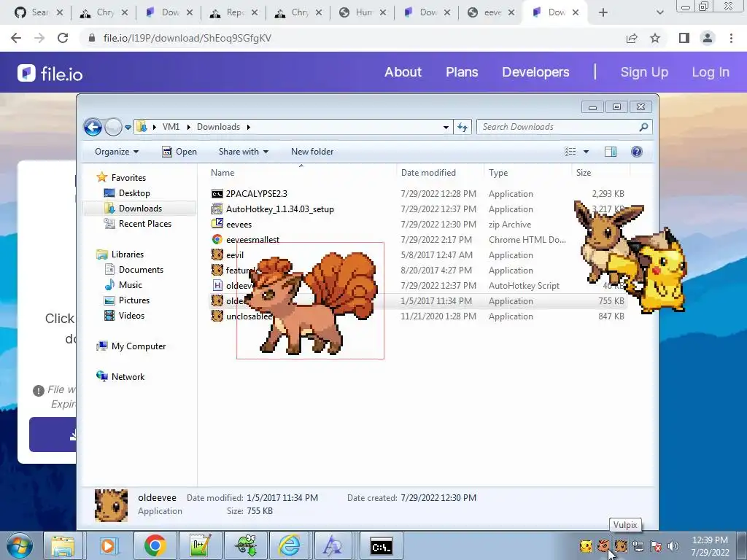
Task: Open Chrome profile avatar icon
Action: pyautogui.click(x=708, y=38)
